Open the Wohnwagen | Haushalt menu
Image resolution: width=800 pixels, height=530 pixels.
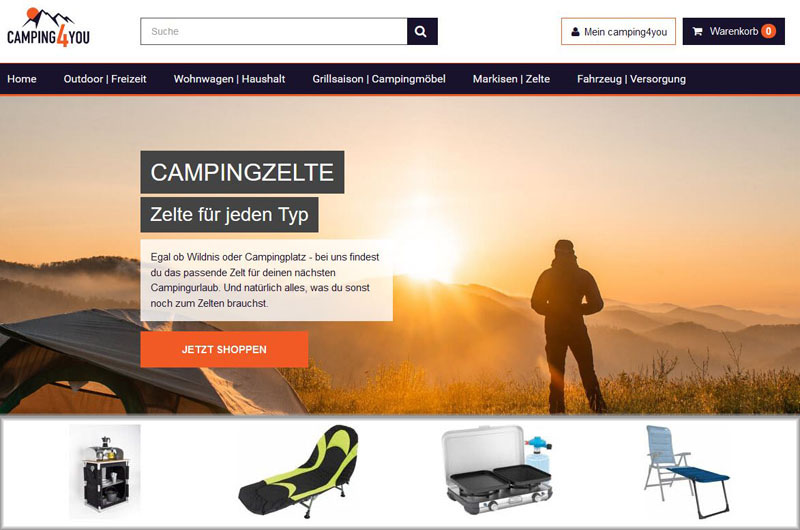click(x=229, y=79)
